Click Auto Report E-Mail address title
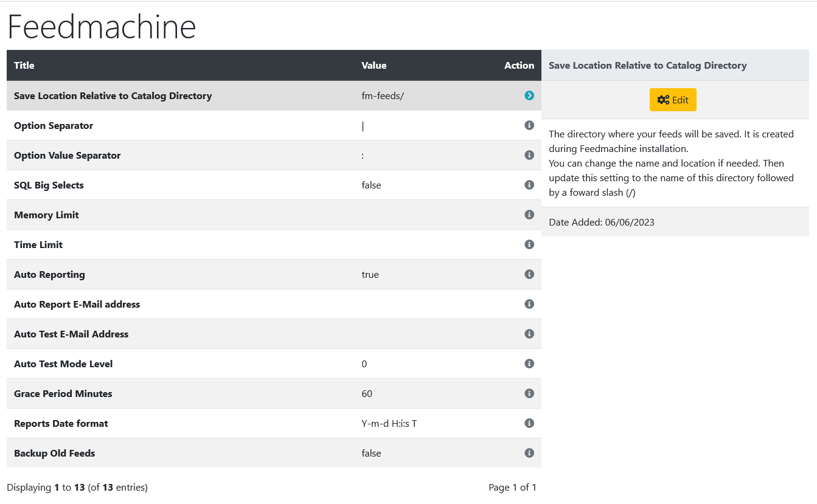Image resolution: width=817 pixels, height=504 pixels. click(x=77, y=305)
